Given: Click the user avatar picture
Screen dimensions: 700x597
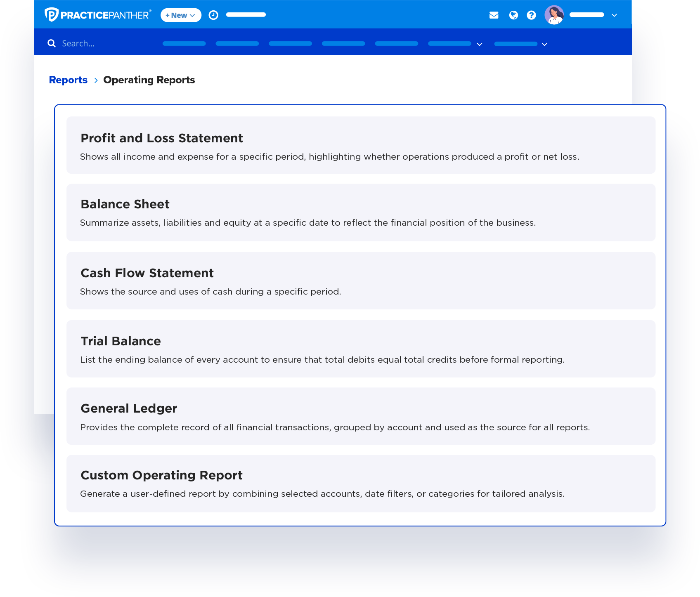Looking at the screenshot, I should tap(554, 15).
